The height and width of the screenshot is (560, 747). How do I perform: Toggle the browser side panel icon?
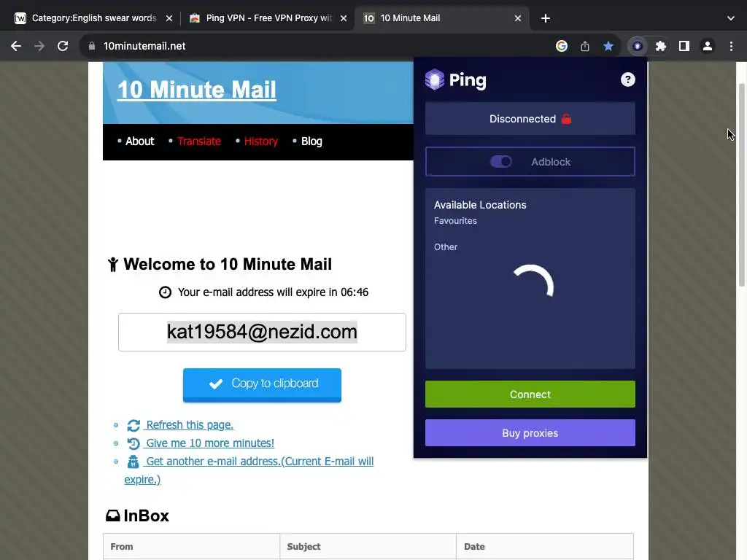click(684, 46)
